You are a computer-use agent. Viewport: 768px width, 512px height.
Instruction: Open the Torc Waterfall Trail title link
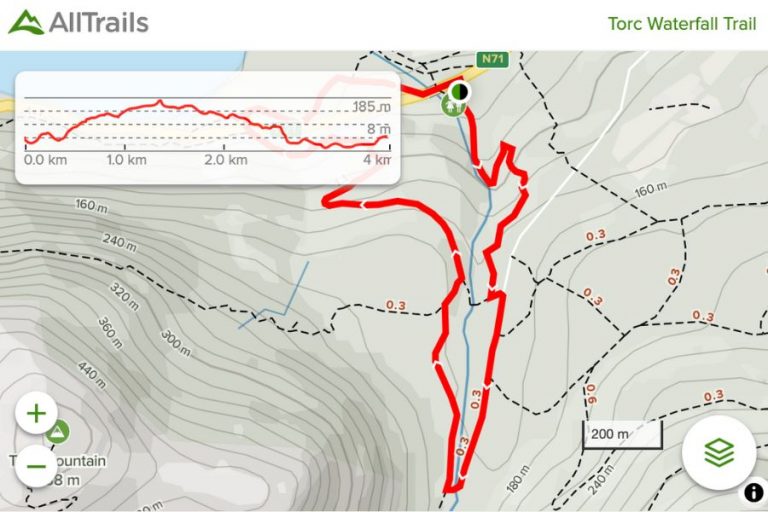(682, 24)
